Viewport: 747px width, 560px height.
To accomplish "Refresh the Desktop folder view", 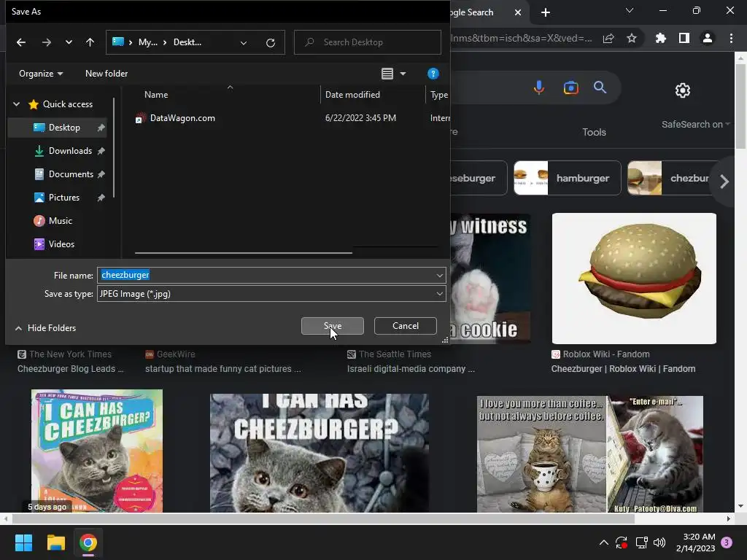I will pos(271,43).
